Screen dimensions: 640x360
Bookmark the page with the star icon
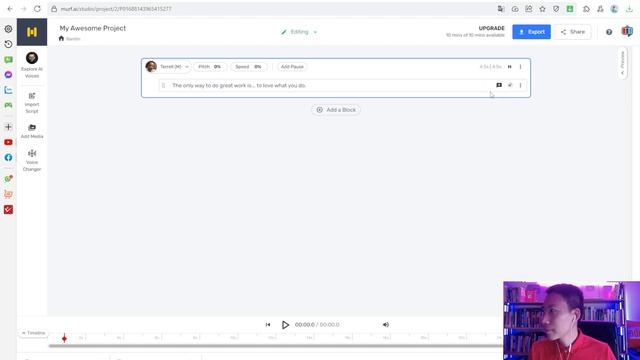click(x=542, y=9)
